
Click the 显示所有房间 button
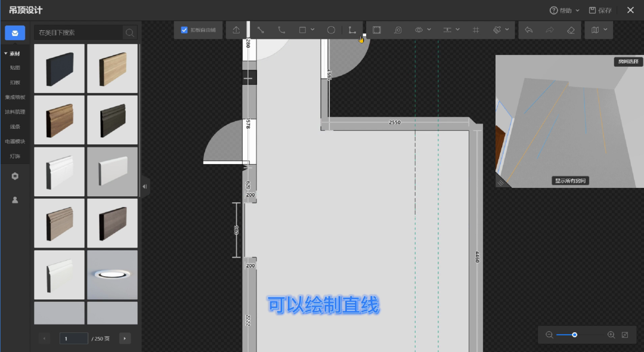[x=570, y=181]
